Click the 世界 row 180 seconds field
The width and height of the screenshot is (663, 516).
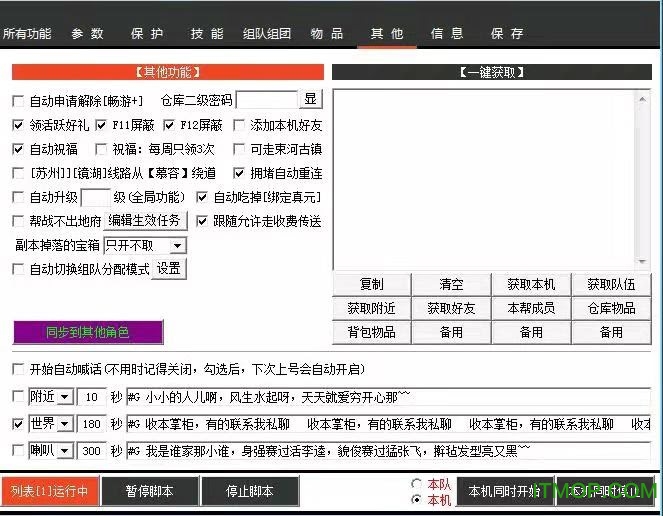91,424
